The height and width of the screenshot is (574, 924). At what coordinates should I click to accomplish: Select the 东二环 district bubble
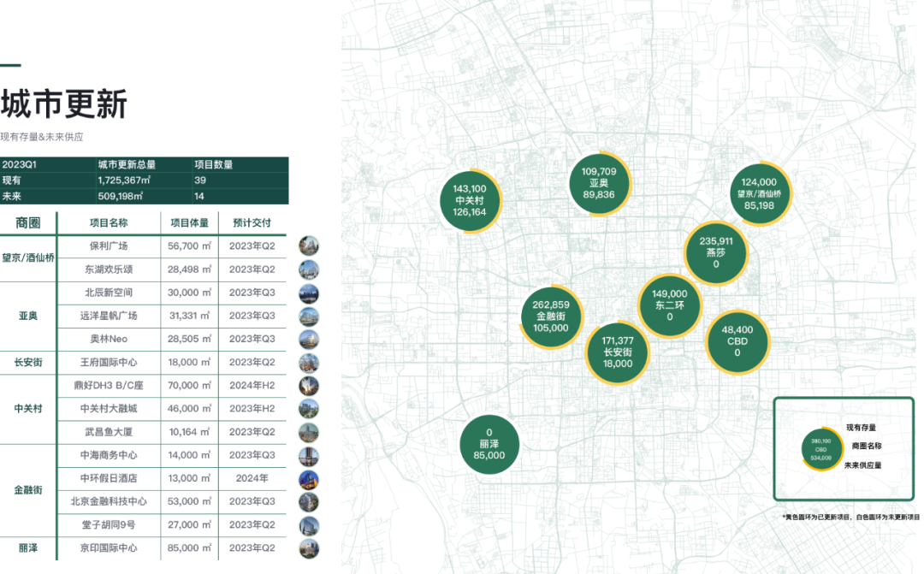[x=669, y=305]
